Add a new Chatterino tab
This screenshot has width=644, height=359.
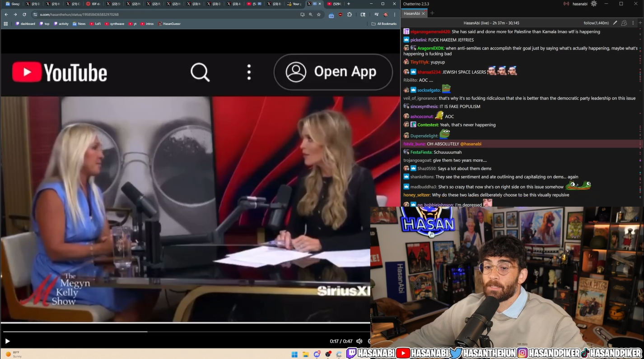(x=432, y=13)
